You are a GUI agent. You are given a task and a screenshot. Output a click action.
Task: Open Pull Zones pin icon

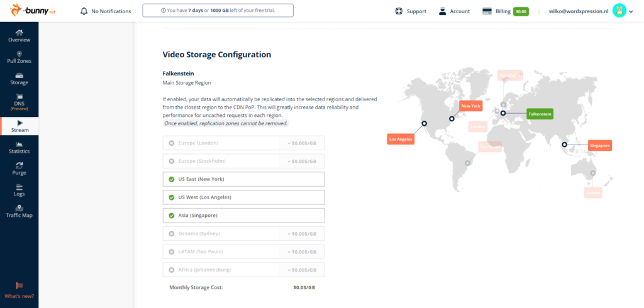click(19, 54)
